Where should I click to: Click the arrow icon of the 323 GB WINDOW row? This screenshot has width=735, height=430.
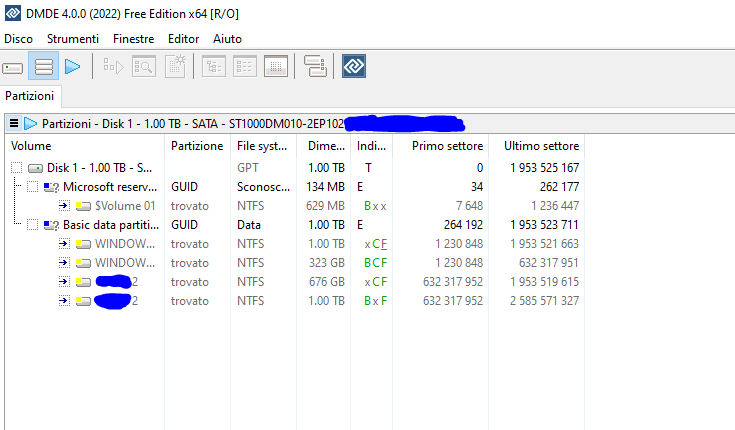point(64,263)
